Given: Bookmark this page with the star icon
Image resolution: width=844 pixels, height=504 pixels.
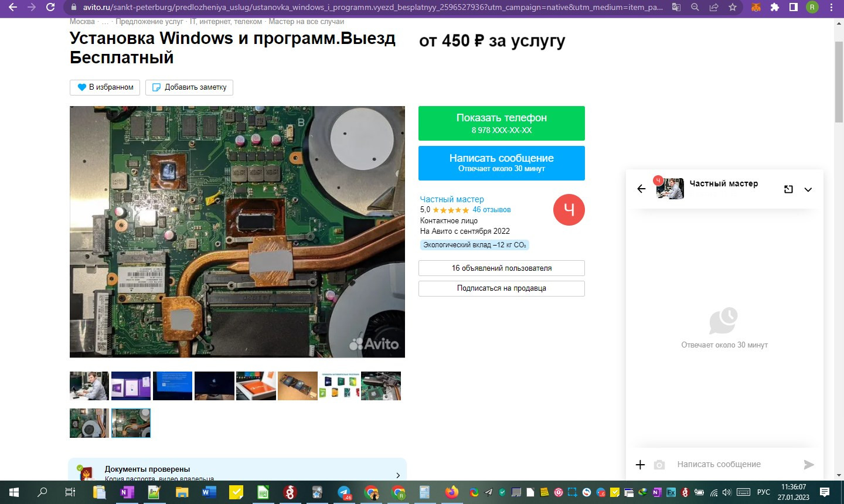Looking at the screenshot, I should click(733, 7).
